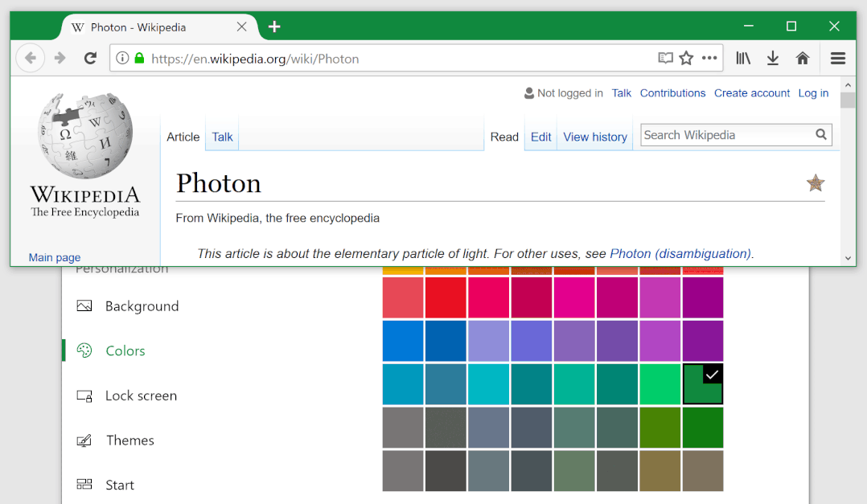Viewport: 867px width, 504px height.
Task: Open the Firefox hamburger menu
Action: [x=838, y=58]
